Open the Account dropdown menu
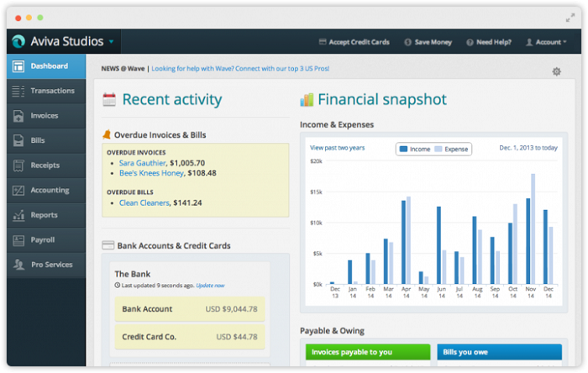 tap(547, 42)
